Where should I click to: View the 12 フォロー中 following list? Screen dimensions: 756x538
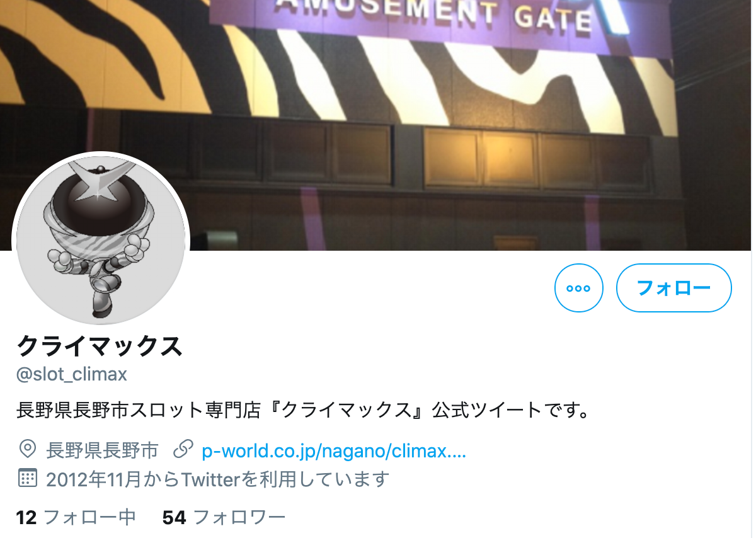pyautogui.click(x=76, y=517)
